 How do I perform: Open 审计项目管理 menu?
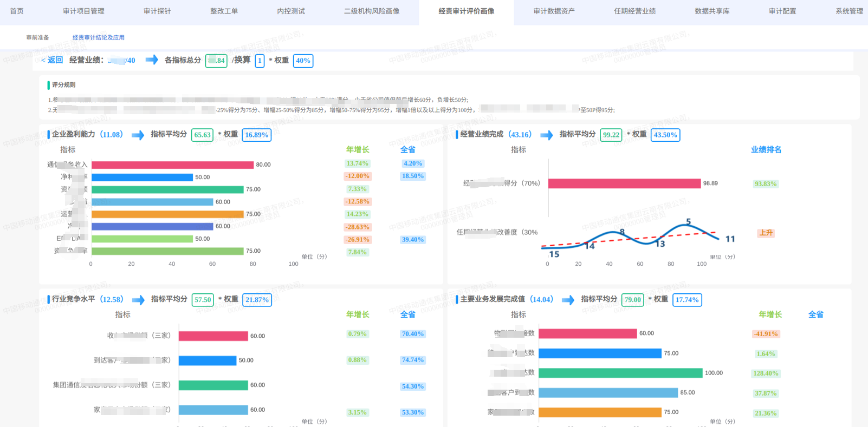[83, 11]
